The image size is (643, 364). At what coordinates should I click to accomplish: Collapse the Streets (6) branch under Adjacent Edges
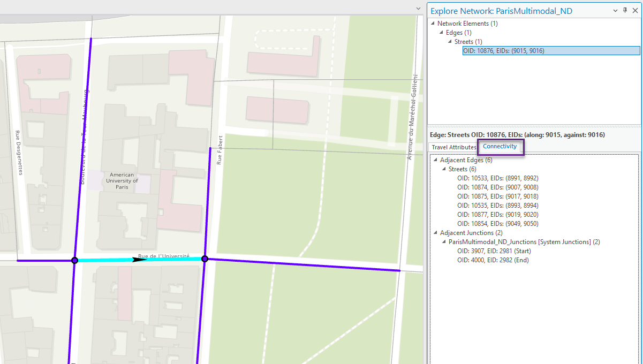(443, 169)
